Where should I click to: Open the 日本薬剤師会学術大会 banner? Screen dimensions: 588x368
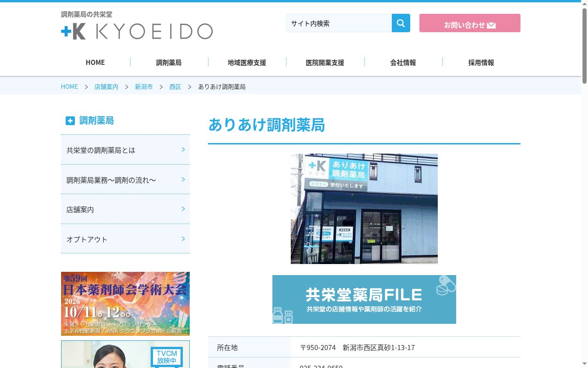click(x=125, y=304)
